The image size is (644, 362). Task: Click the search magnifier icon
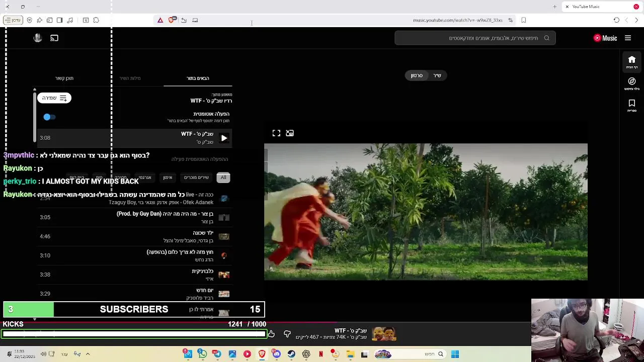coord(546,38)
